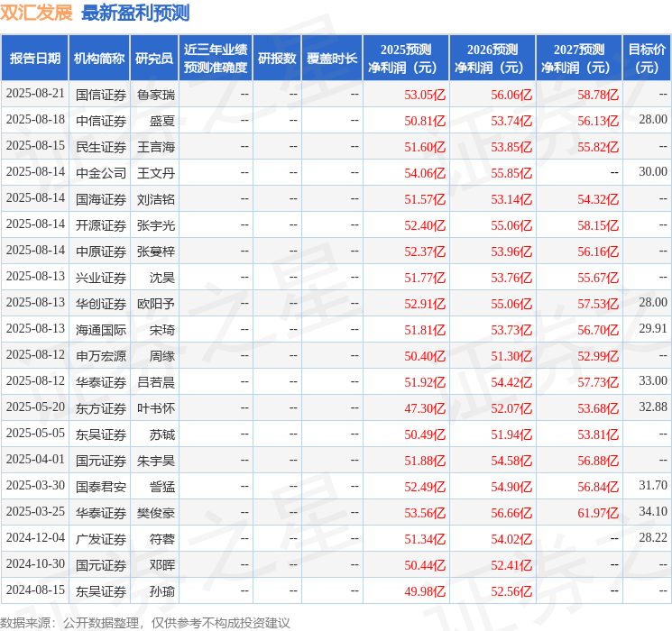
Task: Click the 最新盈利预测 heading
Action: pyautogui.click(x=135, y=13)
